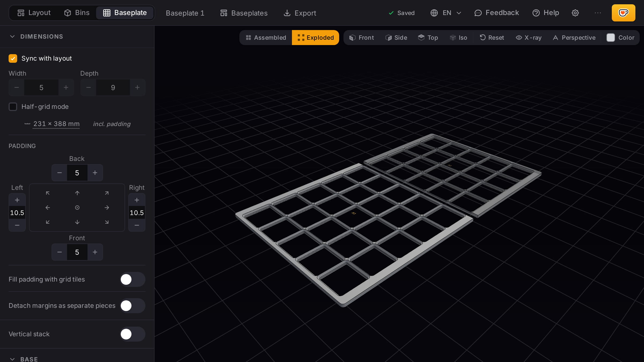The image size is (644, 362).
Task: Select right padding anchor arrow
Action: pyautogui.click(x=107, y=208)
